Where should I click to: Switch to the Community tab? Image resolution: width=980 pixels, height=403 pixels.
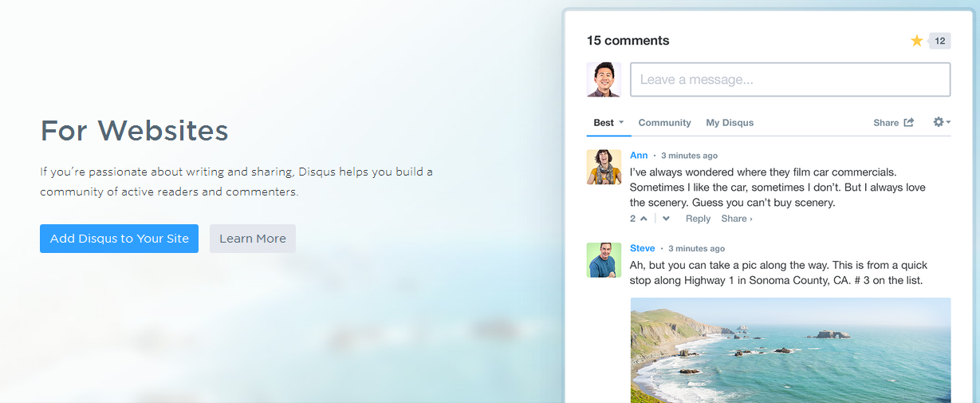pyautogui.click(x=664, y=123)
